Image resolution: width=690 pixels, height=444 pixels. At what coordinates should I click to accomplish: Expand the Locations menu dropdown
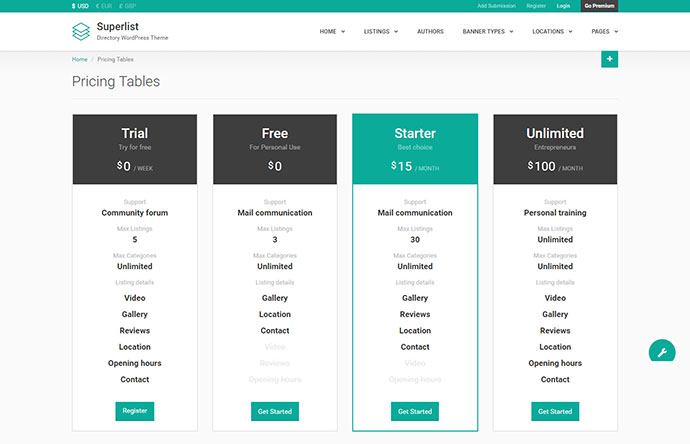point(552,32)
